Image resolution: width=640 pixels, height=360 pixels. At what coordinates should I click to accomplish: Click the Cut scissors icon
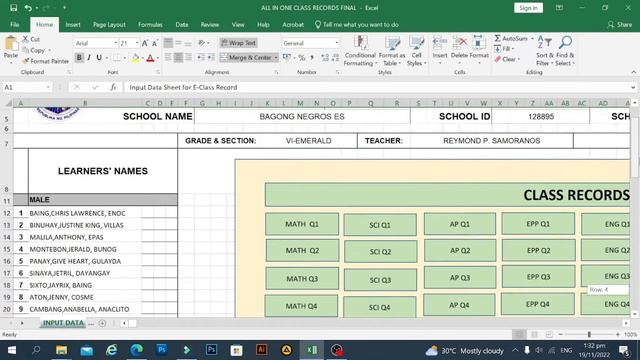click(x=26, y=39)
